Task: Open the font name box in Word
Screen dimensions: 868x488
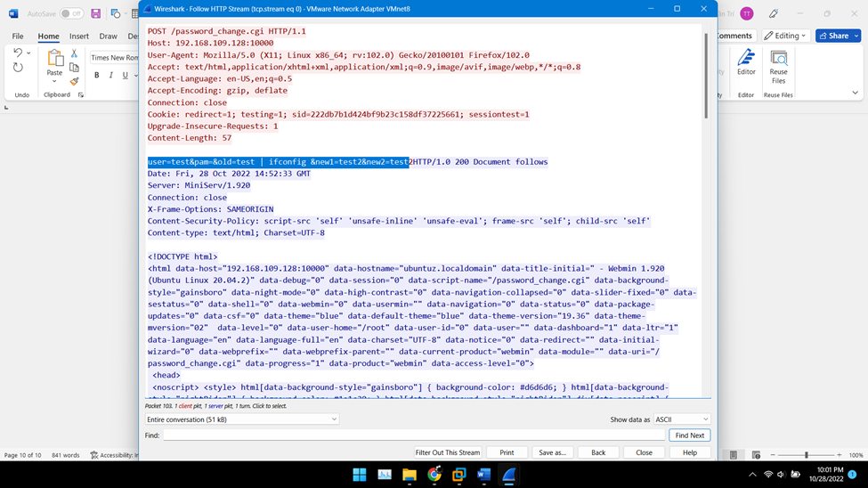Action: tap(114, 58)
